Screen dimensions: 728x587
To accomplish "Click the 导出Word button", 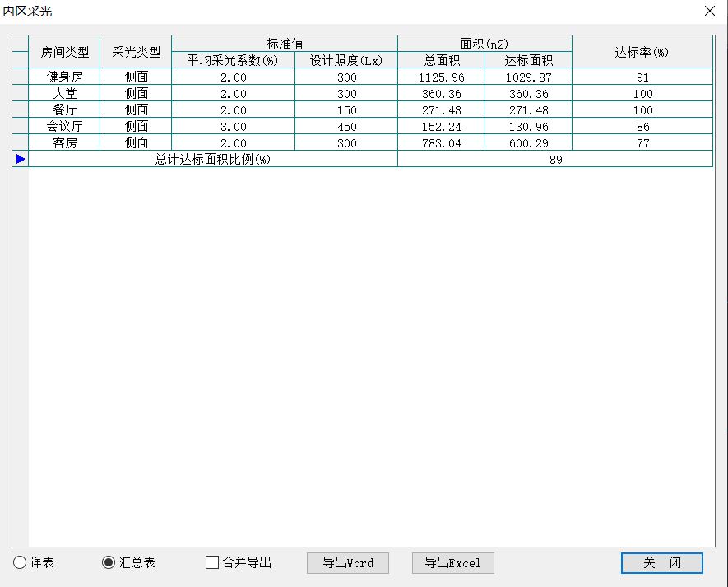I will [x=347, y=563].
